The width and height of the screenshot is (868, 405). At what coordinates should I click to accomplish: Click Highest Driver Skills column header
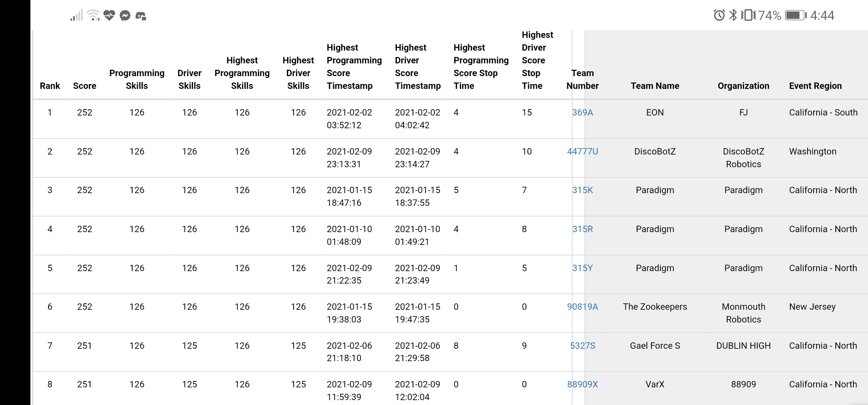click(x=298, y=73)
